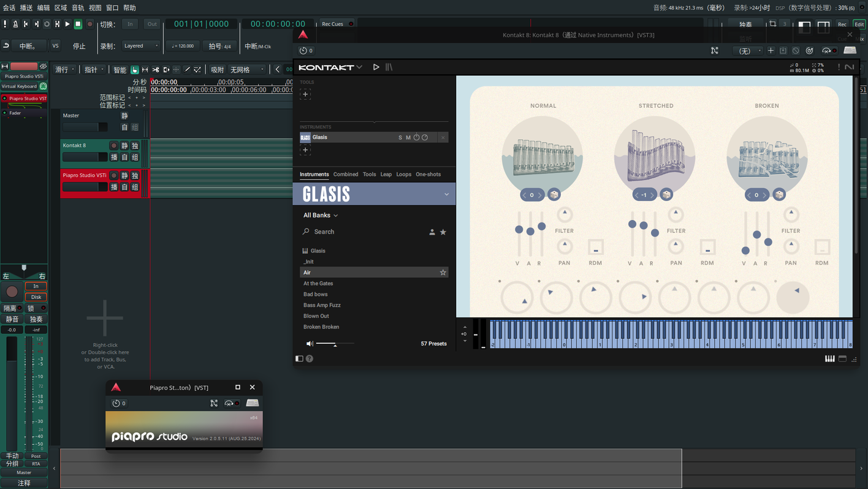Mute the Master track
868x489 pixels.
pyautogui.click(x=124, y=116)
